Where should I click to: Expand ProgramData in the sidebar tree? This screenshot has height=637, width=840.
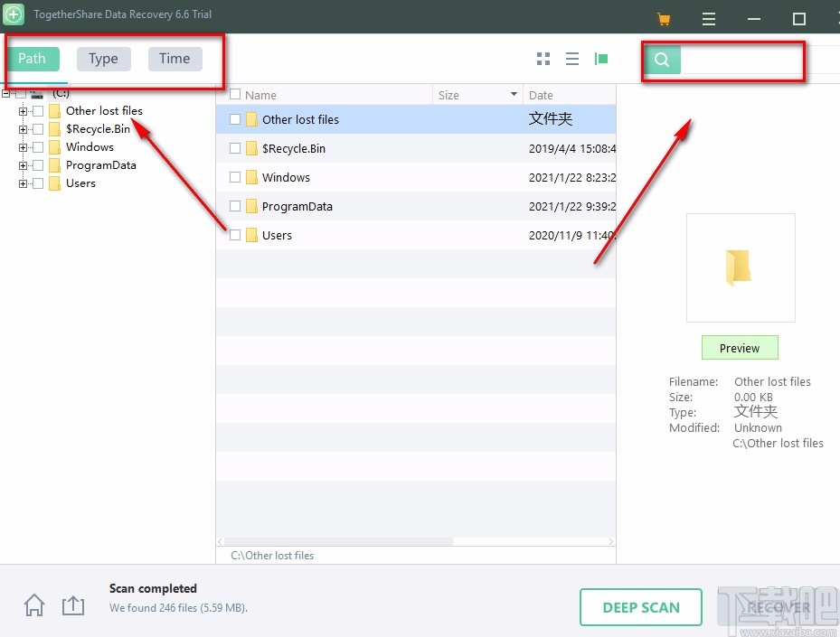[x=22, y=165]
